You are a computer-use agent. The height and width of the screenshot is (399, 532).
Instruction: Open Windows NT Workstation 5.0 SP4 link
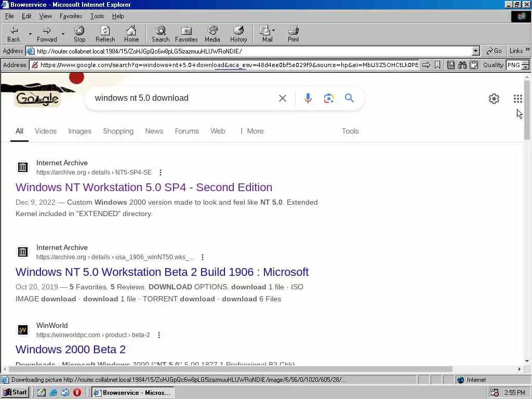coord(144,187)
